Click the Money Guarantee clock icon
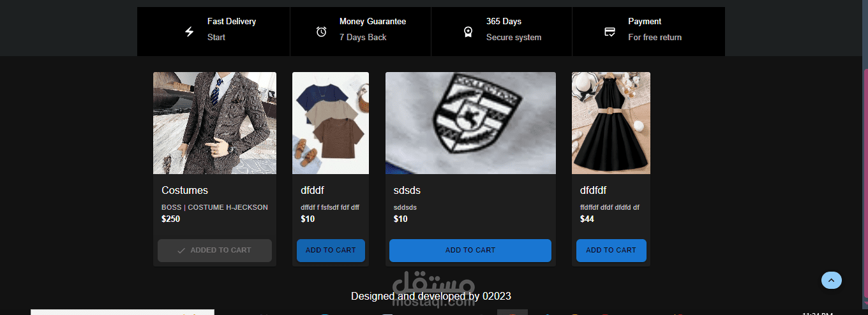868x315 pixels. pyautogui.click(x=322, y=32)
